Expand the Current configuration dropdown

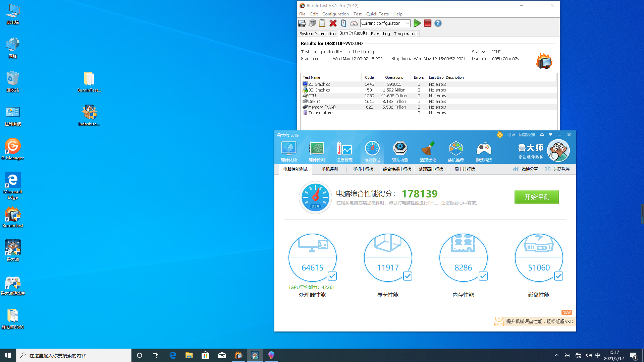click(407, 23)
